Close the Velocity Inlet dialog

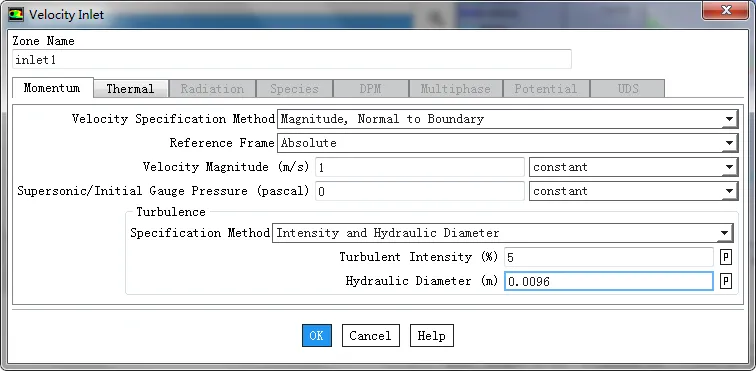click(x=725, y=10)
